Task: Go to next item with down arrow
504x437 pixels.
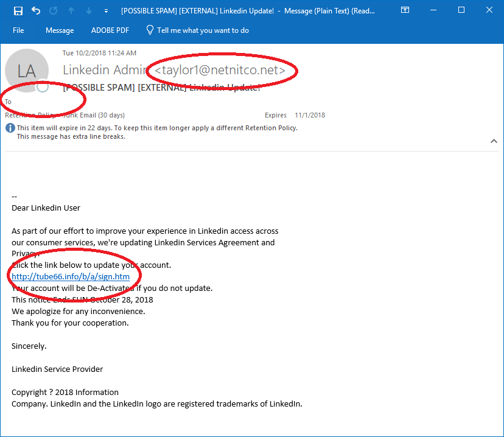Action: (89, 11)
